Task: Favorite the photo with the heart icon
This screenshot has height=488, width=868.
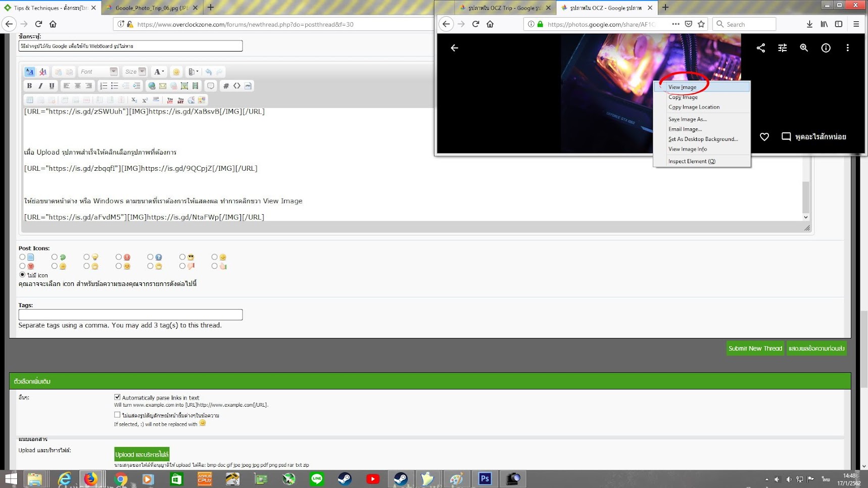Action: click(x=764, y=137)
